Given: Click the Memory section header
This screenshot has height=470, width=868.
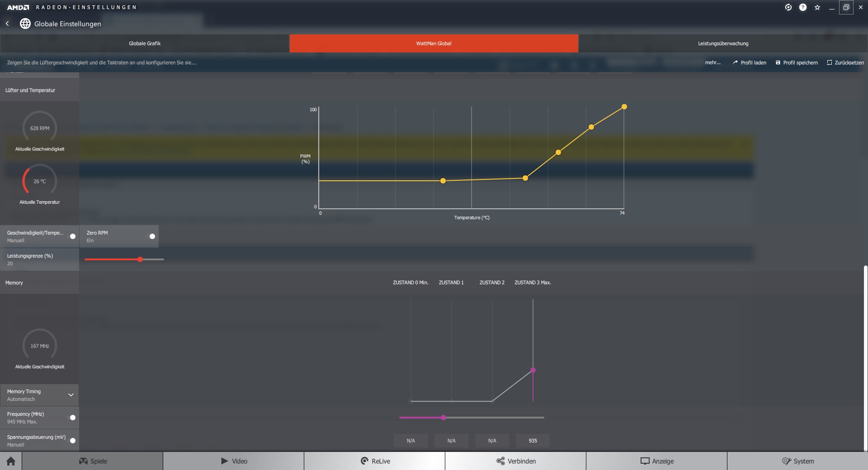Looking at the screenshot, I should [39, 283].
